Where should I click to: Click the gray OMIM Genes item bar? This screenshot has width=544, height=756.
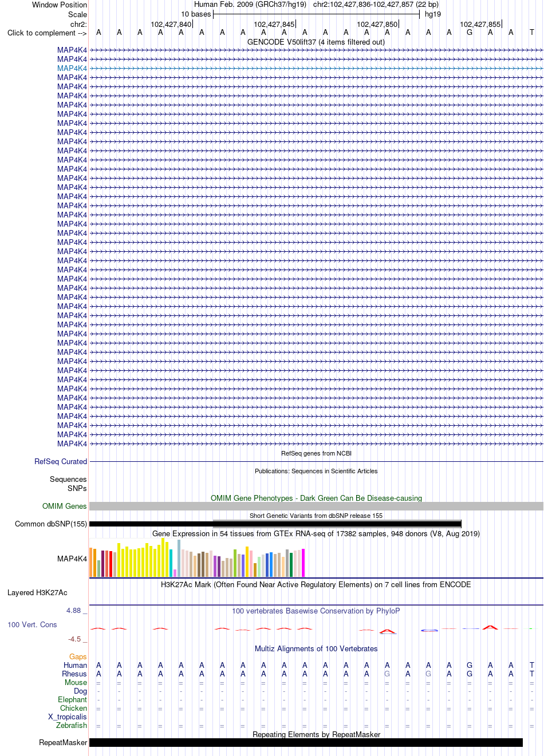[x=316, y=506]
